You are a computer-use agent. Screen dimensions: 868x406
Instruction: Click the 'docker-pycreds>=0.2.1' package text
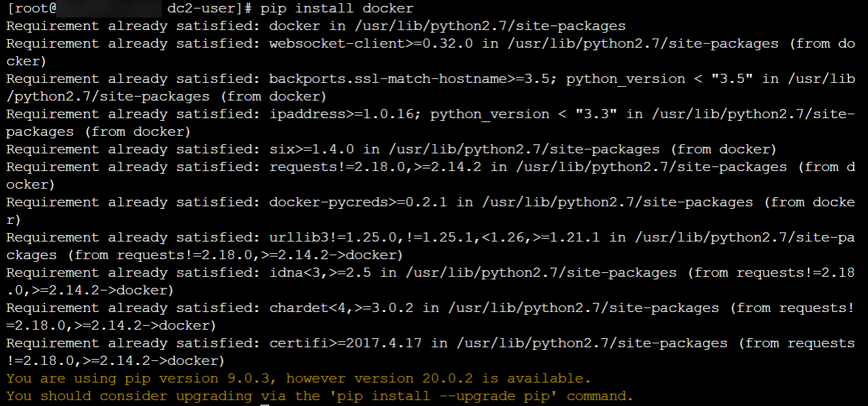[358, 202]
